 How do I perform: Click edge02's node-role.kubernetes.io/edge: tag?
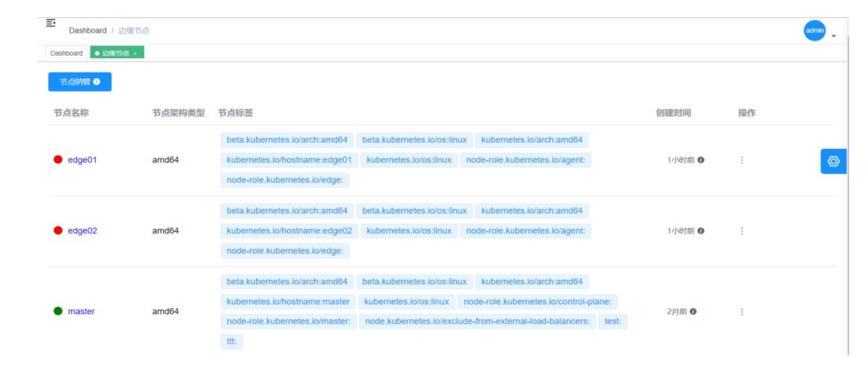tap(285, 251)
